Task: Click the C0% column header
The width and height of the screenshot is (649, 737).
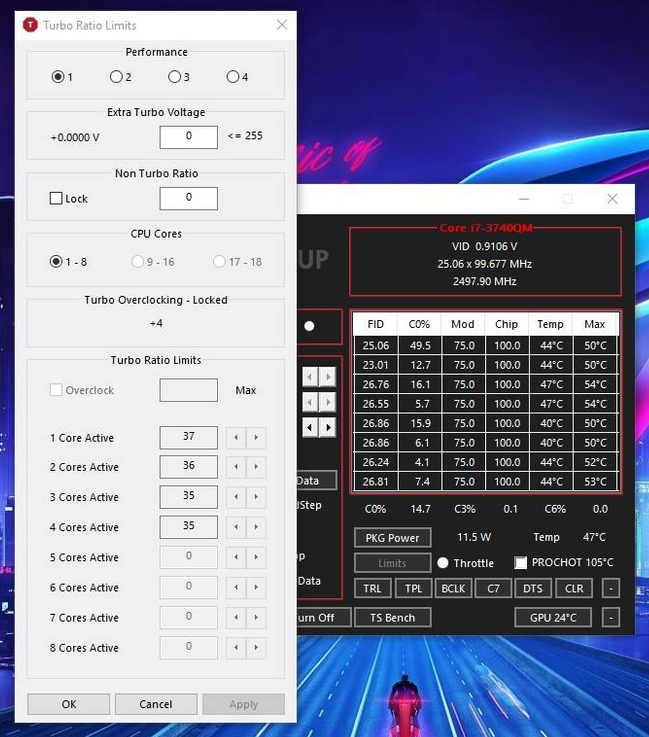Action: [x=419, y=324]
